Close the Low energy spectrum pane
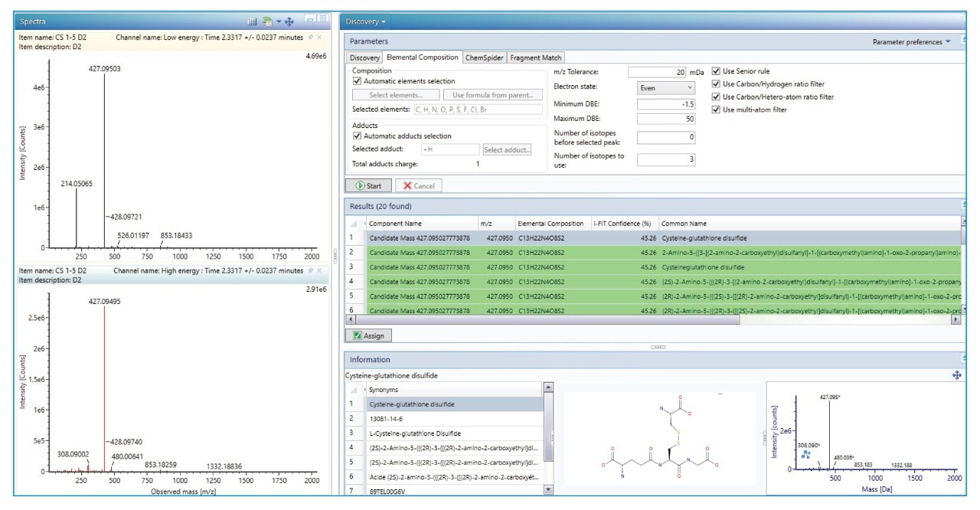Image resolution: width=980 pixels, height=510 pixels. tap(320, 37)
